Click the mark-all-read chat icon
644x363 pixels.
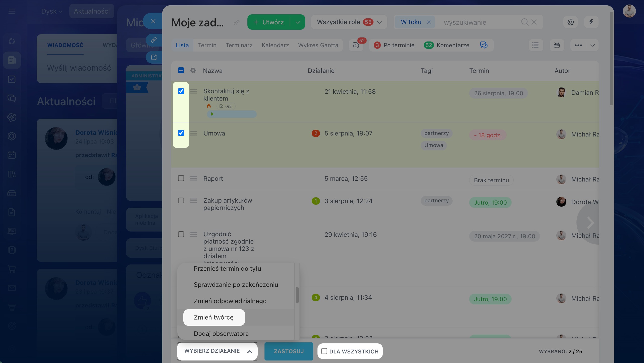tap(484, 45)
